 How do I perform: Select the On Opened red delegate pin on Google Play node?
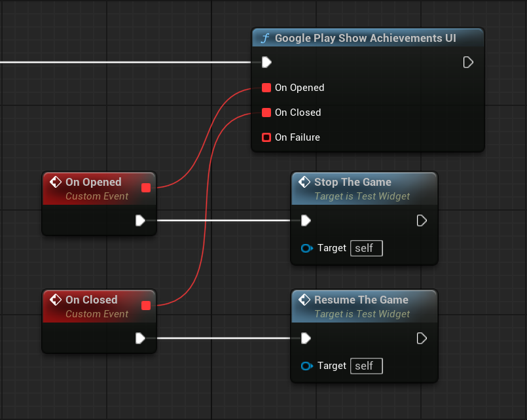pos(266,88)
